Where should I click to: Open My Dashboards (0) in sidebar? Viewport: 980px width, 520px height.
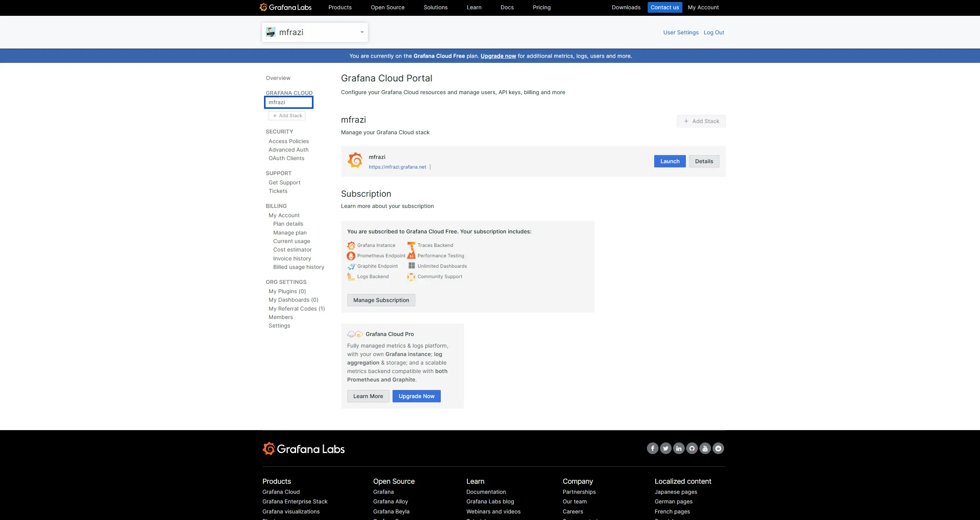point(293,300)
